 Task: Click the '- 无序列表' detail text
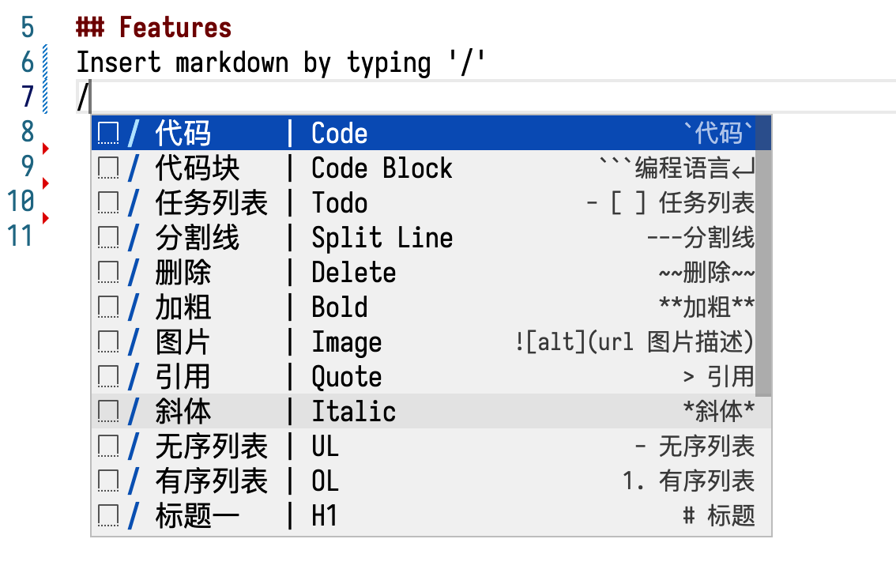[x=695, y=447]
